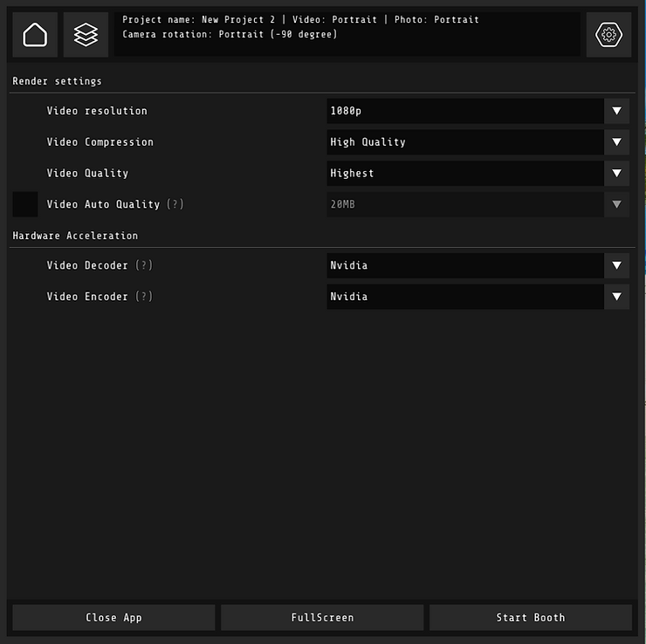Click the Camera rotation info text
646x644 pixels.
[x=230, y=34]
